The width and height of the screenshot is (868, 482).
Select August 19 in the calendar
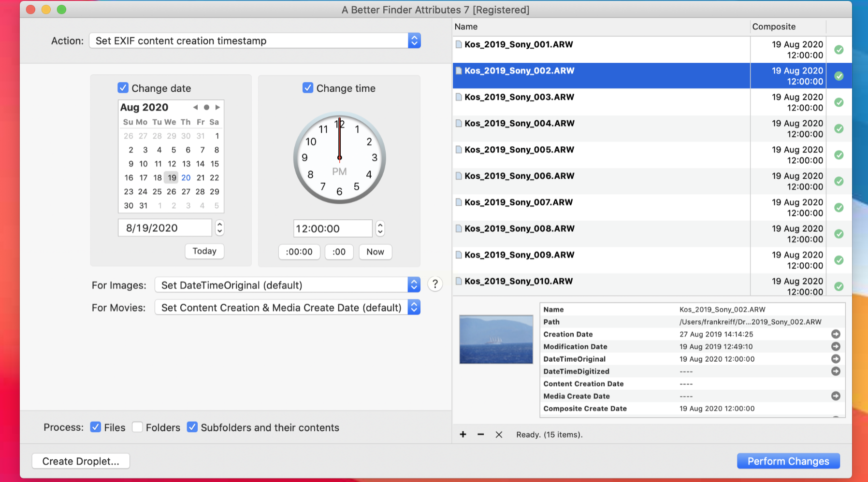172,178
